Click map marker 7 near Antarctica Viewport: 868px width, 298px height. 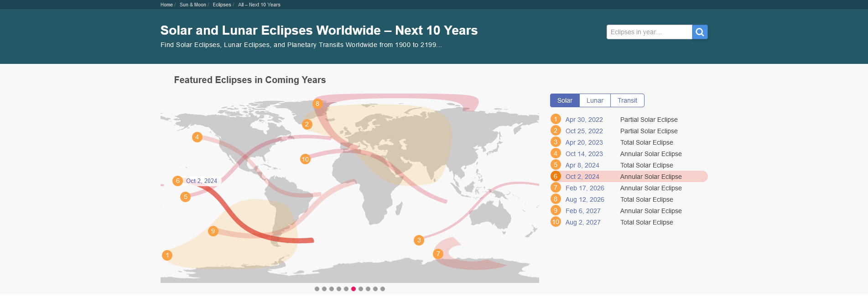(x=438, y=254)
